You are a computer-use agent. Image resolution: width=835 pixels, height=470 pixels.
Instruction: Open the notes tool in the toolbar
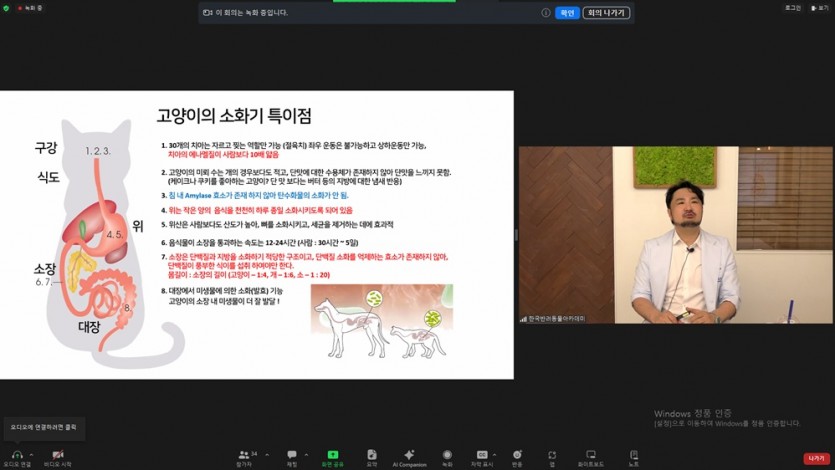634,458
